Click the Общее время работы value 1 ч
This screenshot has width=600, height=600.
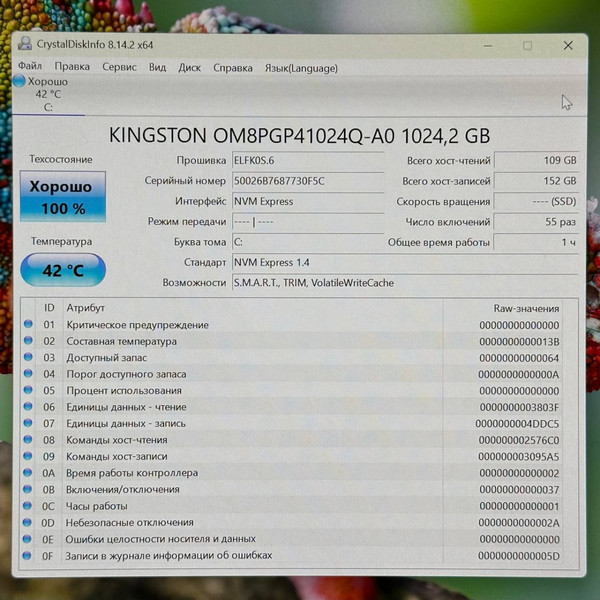click(536, 242)
